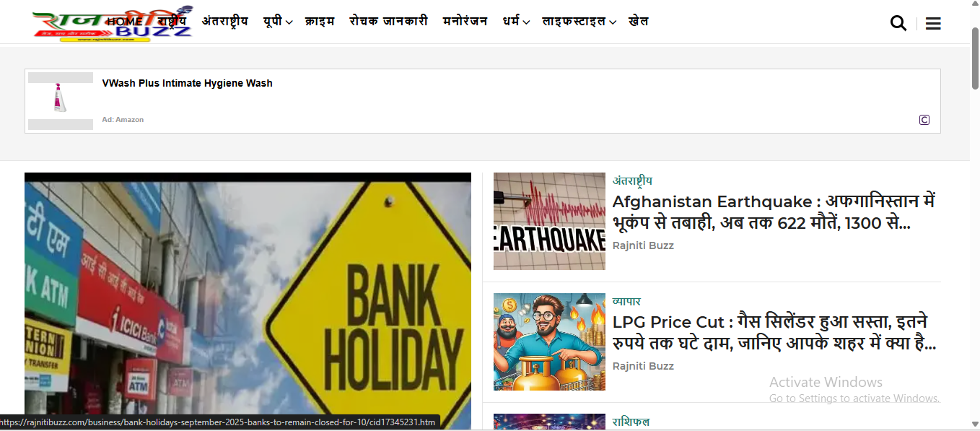Click the ad choices icon in banner
Viewport: 980px width, 431px height.
click(924, 120)
